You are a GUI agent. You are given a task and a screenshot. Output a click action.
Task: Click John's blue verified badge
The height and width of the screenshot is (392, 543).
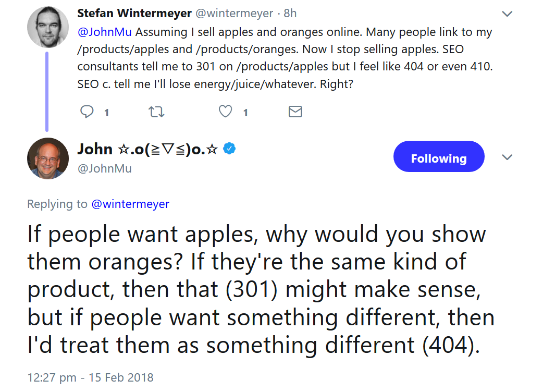point(229,149)
